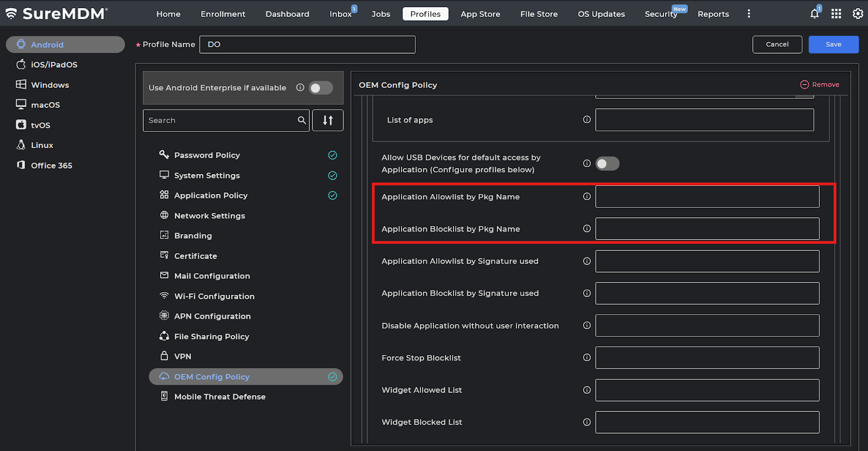Click info icon beside Widget Allowed List

point(586,390)
